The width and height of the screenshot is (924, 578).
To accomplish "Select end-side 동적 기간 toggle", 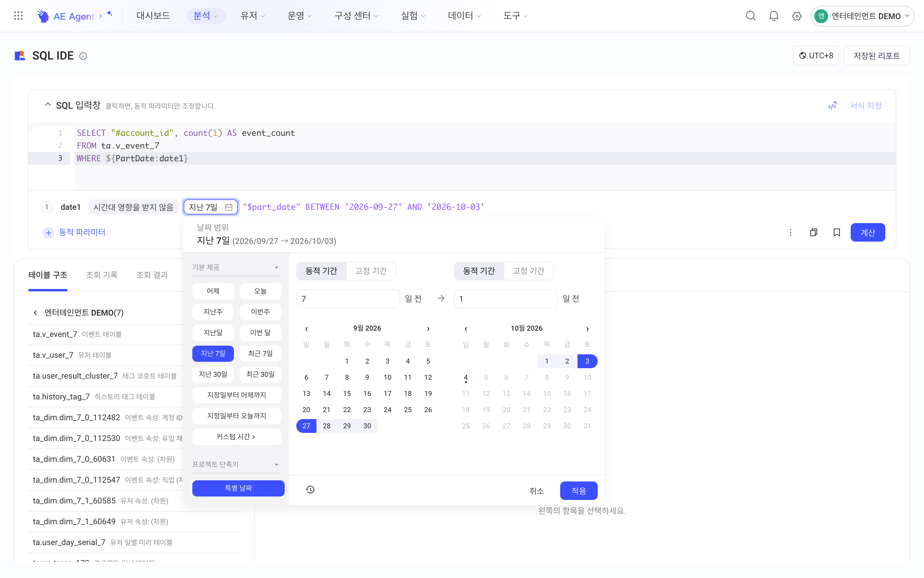I will (479, 271).
